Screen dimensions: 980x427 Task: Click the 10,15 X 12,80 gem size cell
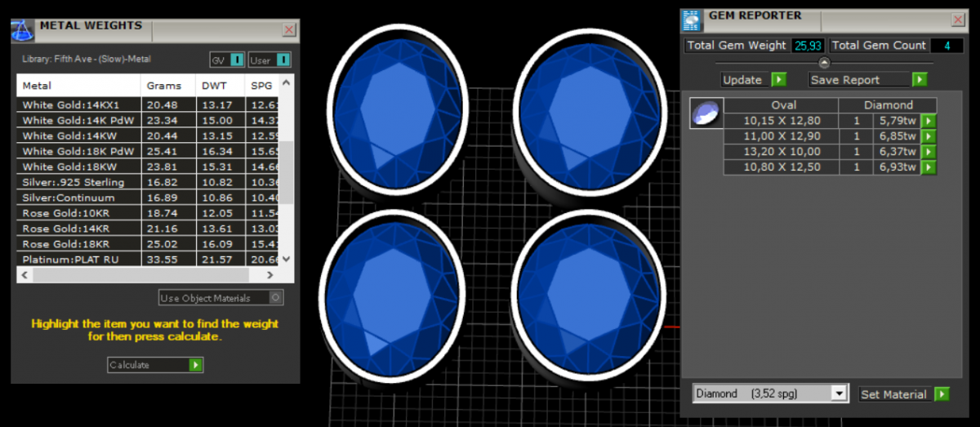tap(781, 121)
